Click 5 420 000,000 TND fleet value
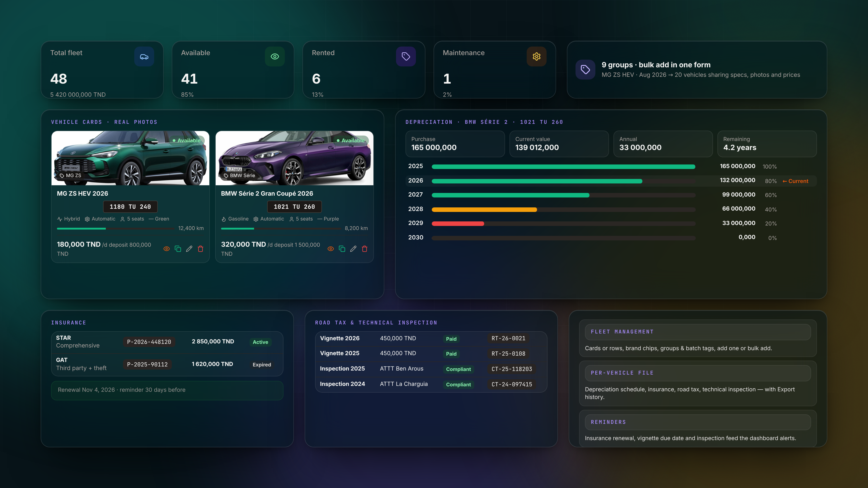 point(78,95)
